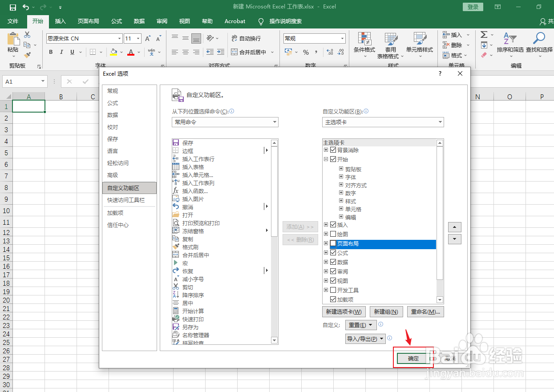
Task: Click the AutoSum sigma icon
Action: point(484,35)
